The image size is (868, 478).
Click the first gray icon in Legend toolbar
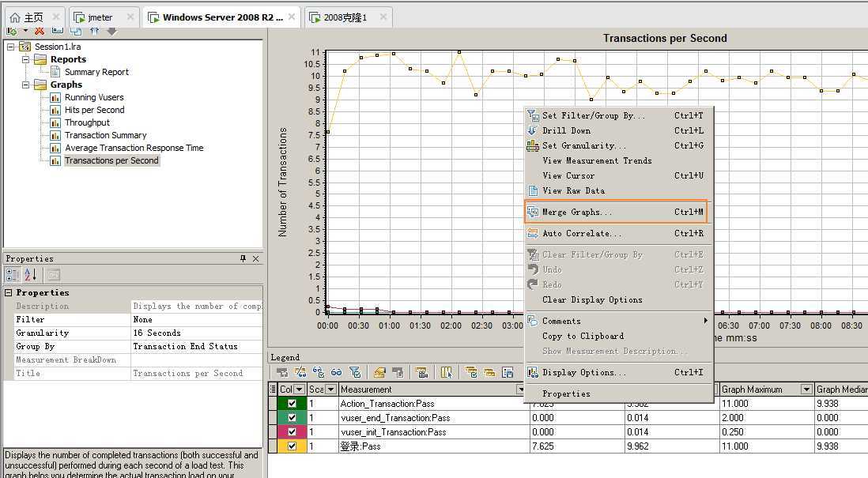tap(282, 372)
